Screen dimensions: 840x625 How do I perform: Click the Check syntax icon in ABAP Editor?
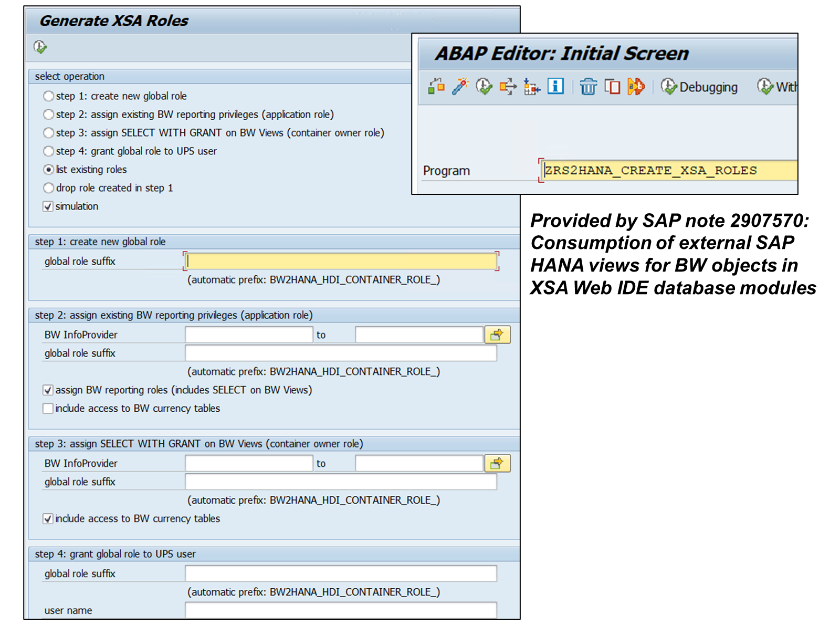[x=436, y=86]
